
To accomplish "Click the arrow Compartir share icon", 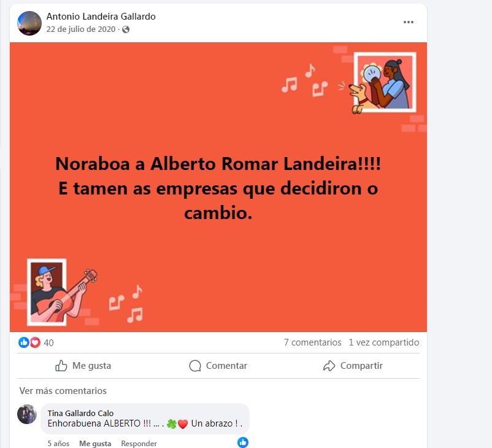I will pyautogui.click(x=329, y=366).
